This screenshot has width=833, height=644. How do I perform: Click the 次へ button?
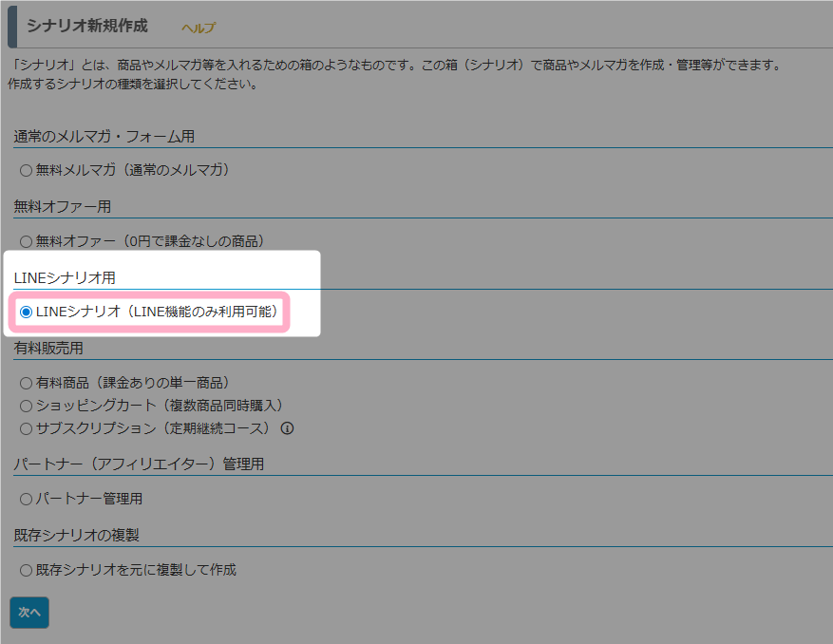click(29, 612)
